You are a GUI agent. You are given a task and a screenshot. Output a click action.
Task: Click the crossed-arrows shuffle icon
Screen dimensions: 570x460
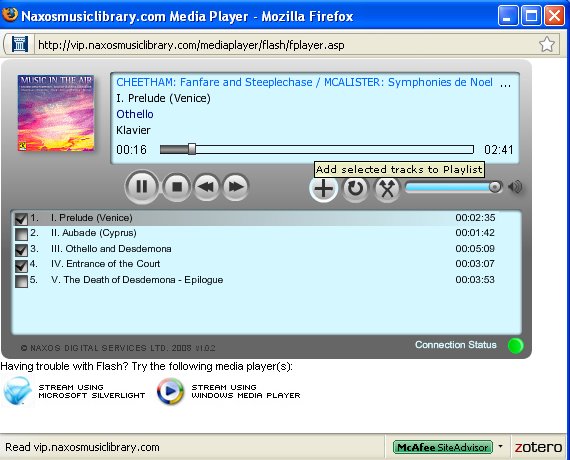pyautogui.click(x=387, y=189)
